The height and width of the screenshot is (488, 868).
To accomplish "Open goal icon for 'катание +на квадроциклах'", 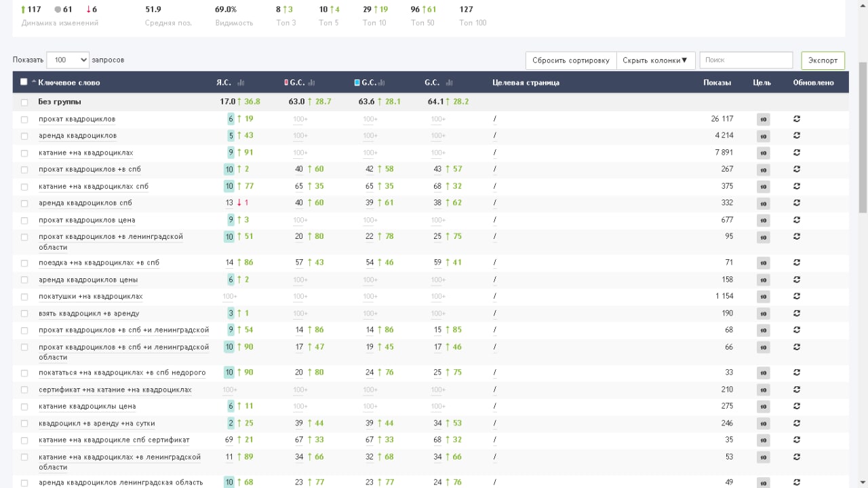I will point(763,153).
